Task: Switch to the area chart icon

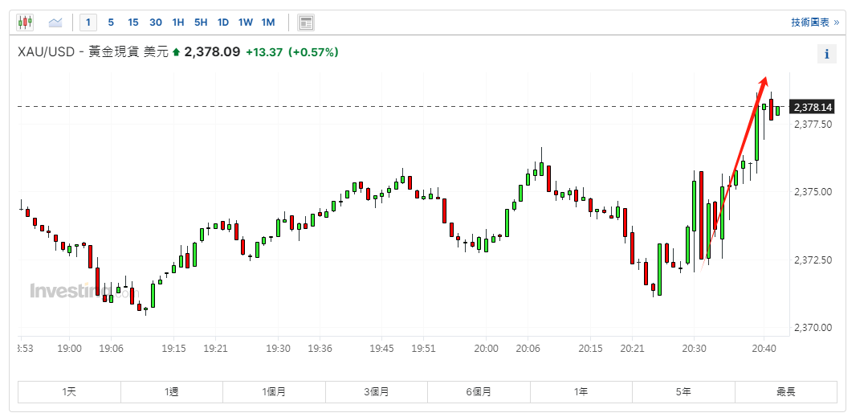Action: click(55, 22)
